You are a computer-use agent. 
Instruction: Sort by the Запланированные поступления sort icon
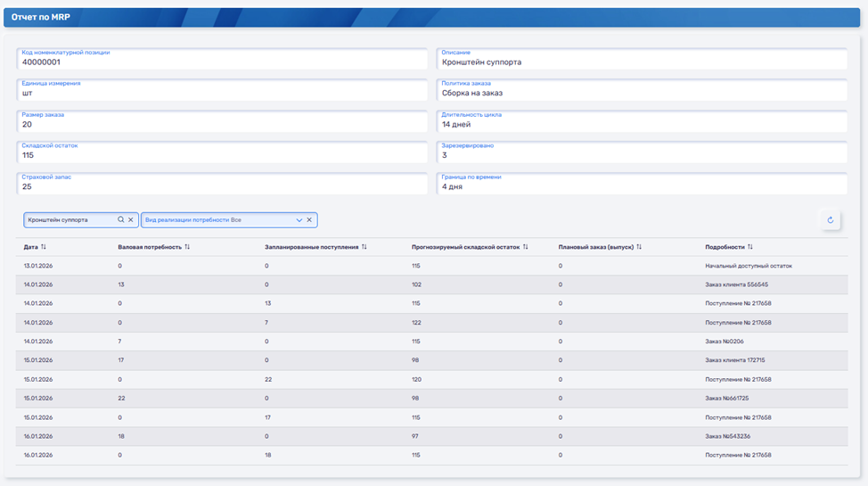tap(364, 247)
